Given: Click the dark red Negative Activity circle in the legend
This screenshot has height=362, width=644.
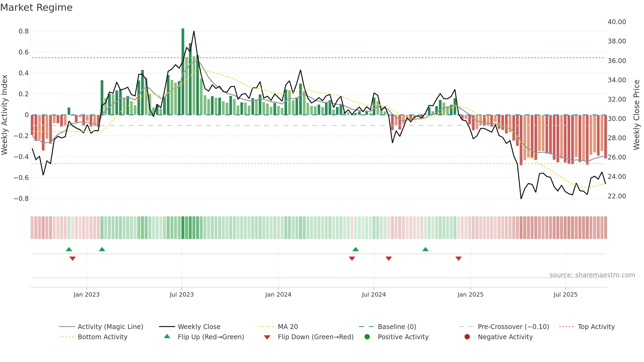Looking at the screenshot, I should 467,337.
